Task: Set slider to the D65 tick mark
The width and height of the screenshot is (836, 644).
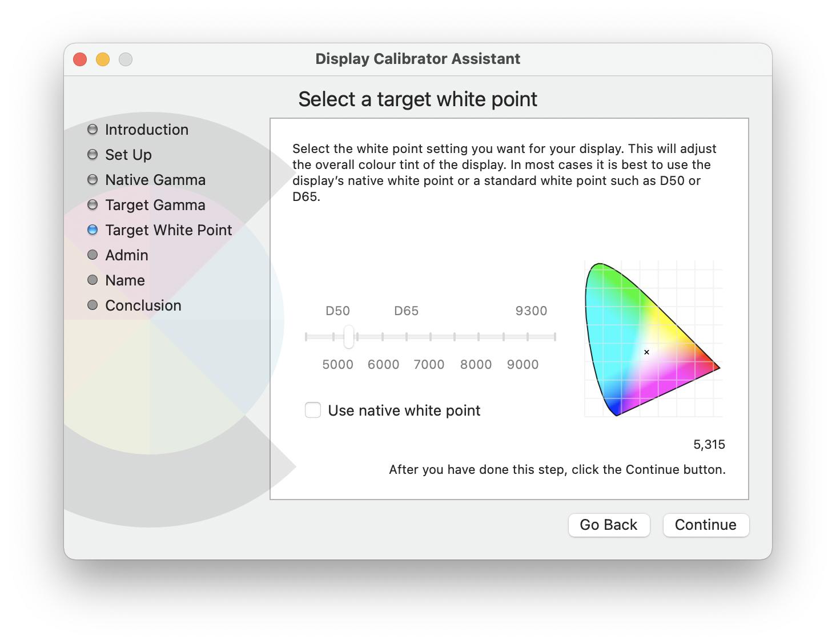Action: coord(407,337)
